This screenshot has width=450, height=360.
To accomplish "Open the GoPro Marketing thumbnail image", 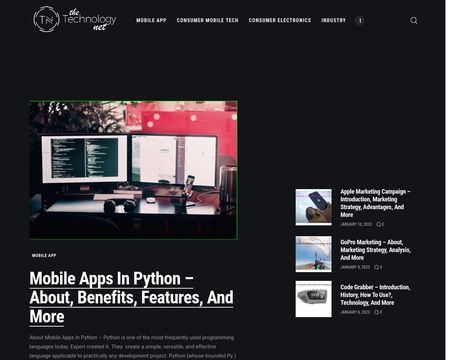I will pyautogui.click(x=313, y=254).
